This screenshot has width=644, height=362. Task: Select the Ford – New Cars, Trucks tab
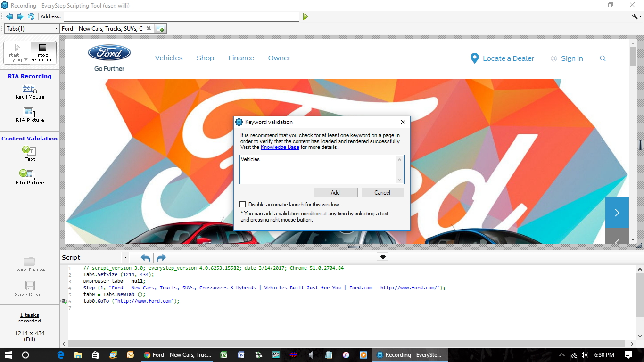click(x=102, y=28)
